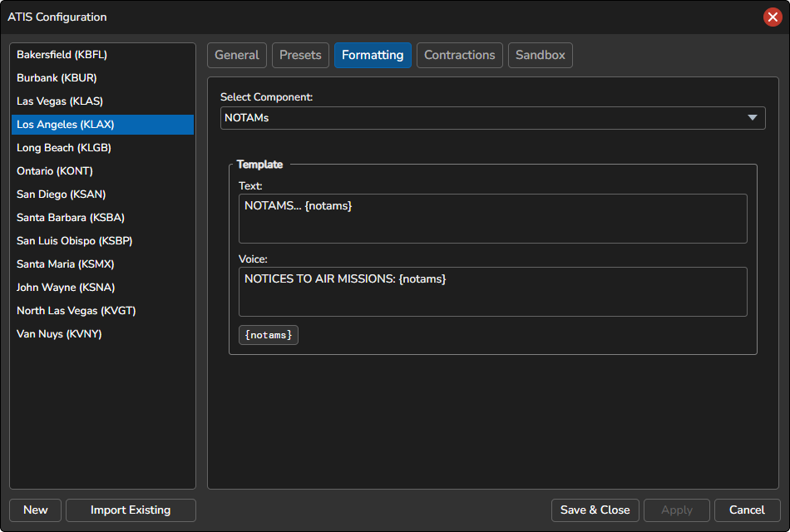
Task: Cancel the configuration changes
Action: pyautogui.click(x=746, y=510)
